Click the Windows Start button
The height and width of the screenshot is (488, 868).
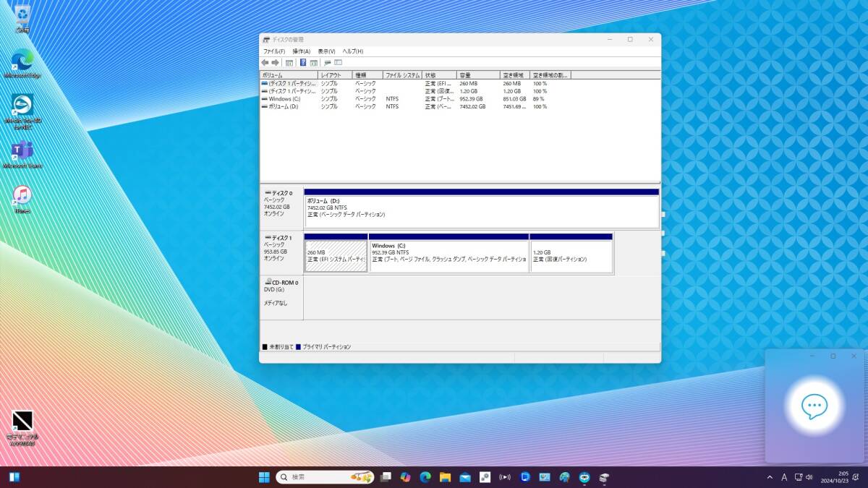coord(264,477)
